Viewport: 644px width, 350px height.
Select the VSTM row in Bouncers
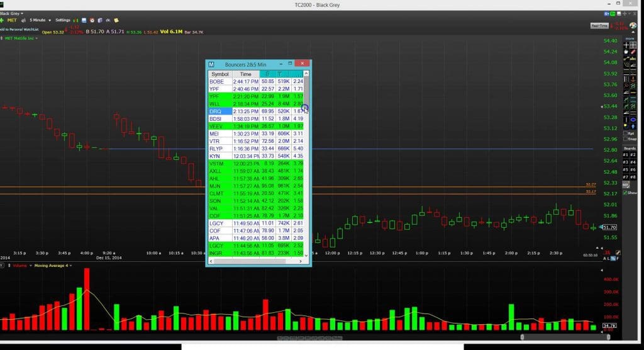(x=256, y=164)
